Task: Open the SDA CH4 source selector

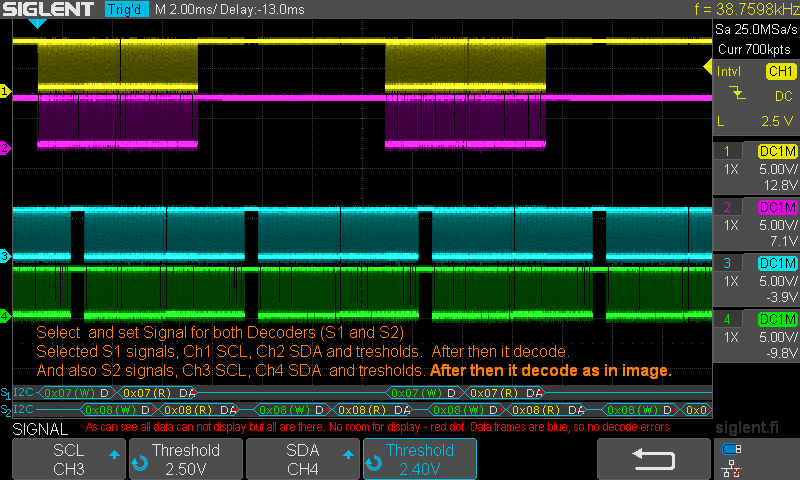Action: point(303,459)
